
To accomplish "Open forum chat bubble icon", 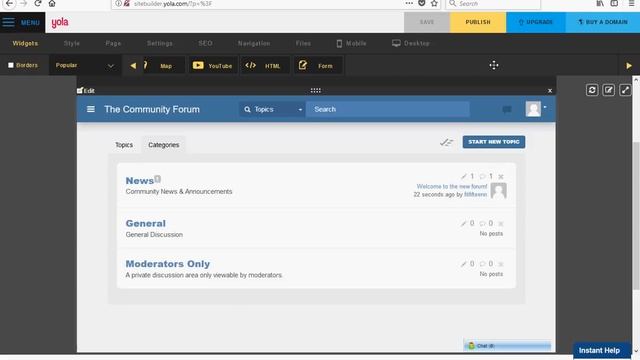I will [507, 109].
